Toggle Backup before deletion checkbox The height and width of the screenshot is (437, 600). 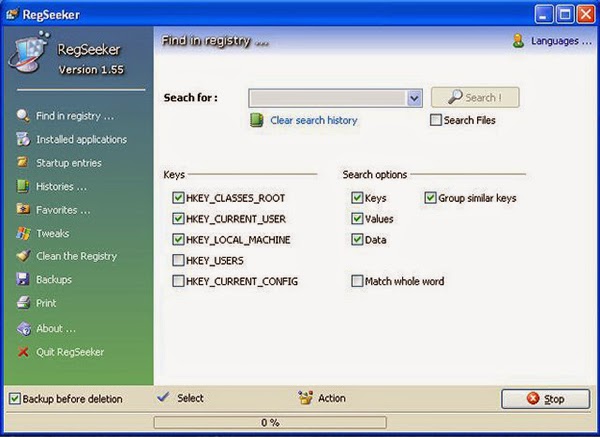[15, 399]
